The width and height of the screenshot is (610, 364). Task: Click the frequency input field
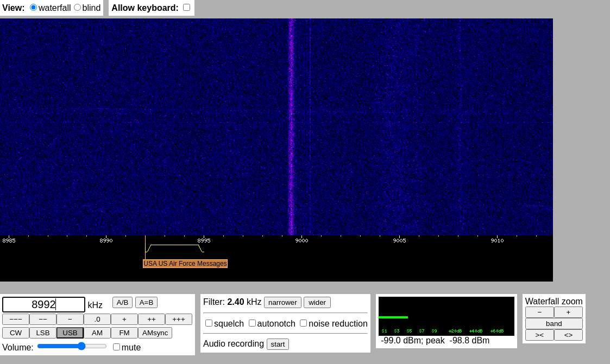click(x=43, y=304)
